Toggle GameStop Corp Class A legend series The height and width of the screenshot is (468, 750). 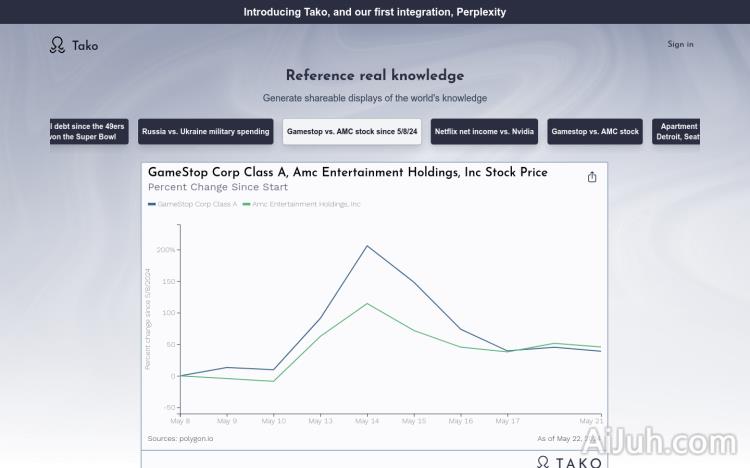tap(193, 204)
